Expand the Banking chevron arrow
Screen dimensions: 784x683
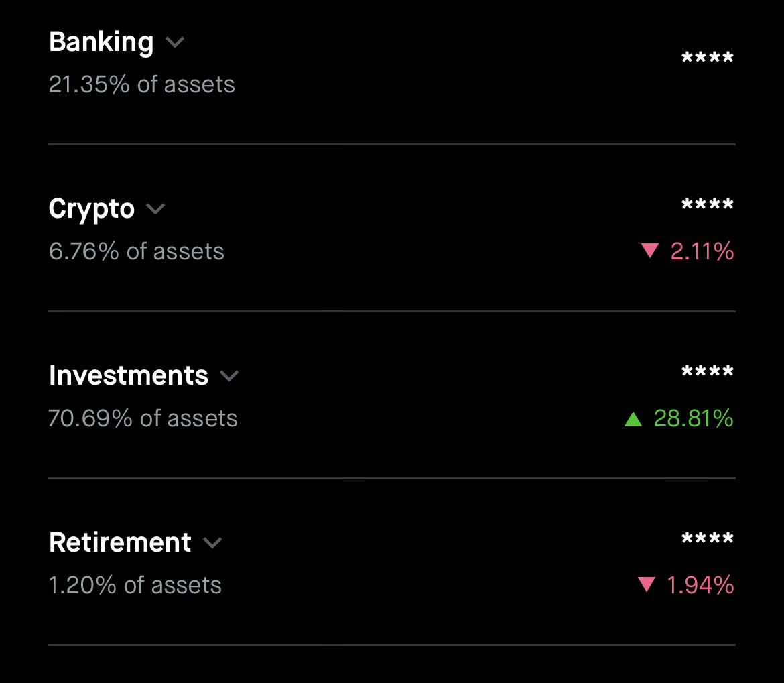click(x=175, y=42)
